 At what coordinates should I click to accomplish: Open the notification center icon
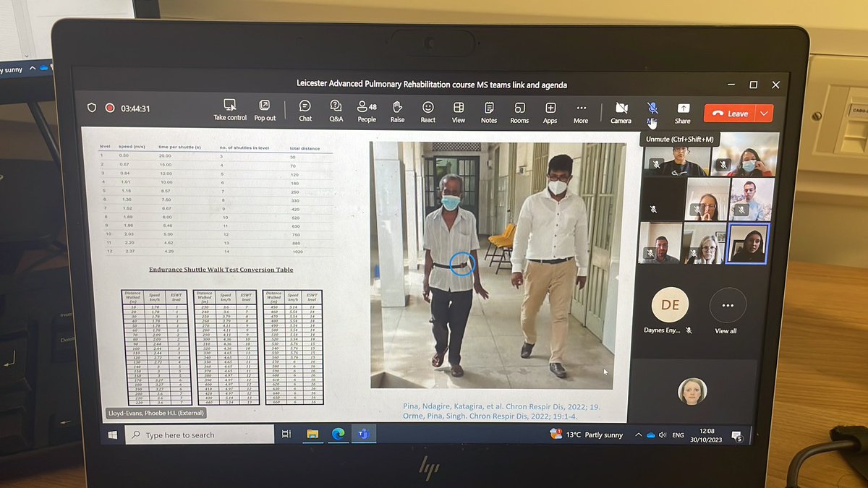[x=737, y=437]
